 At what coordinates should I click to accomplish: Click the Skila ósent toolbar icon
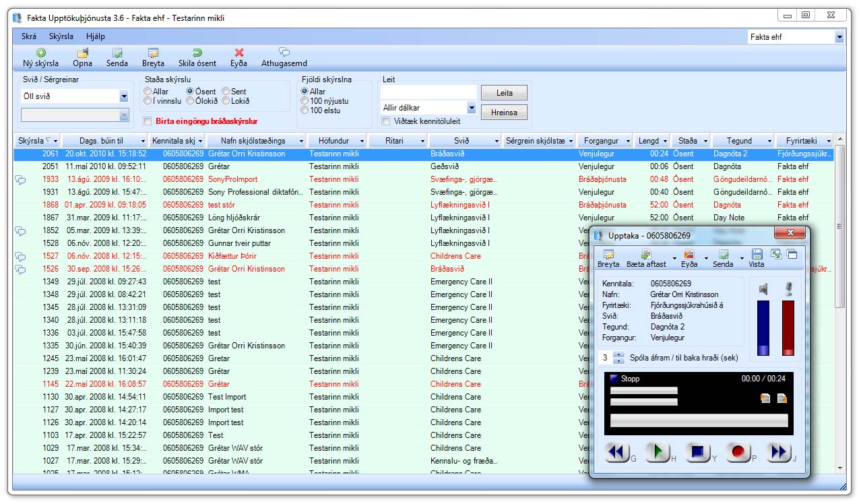click(x=197, y=53)
